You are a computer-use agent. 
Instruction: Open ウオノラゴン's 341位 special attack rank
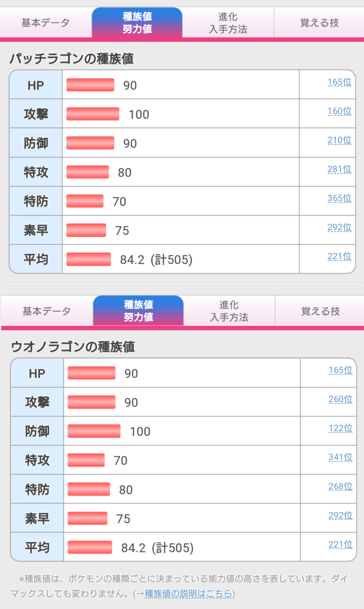(x=340, y=457)
